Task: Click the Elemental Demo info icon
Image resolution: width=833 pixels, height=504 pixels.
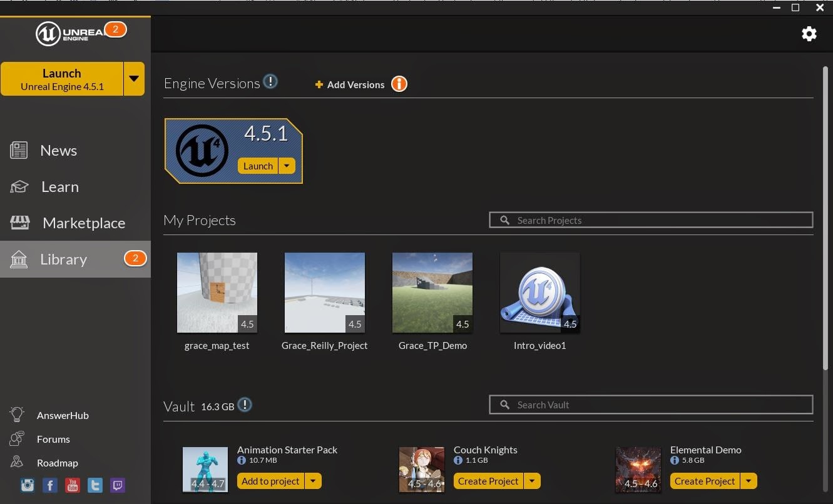Action: [675, 460]
